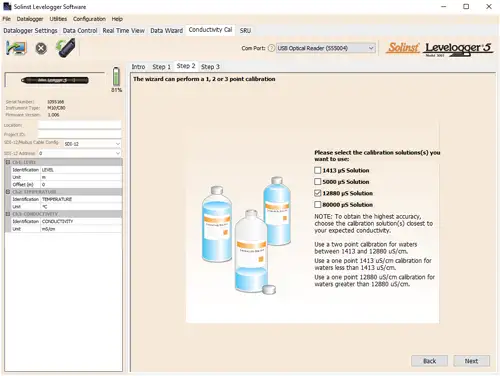The height and width of the screenshot is (376, 500).
Task: Click the stop (X) circle toolbar icon
Action: point(41,49)
